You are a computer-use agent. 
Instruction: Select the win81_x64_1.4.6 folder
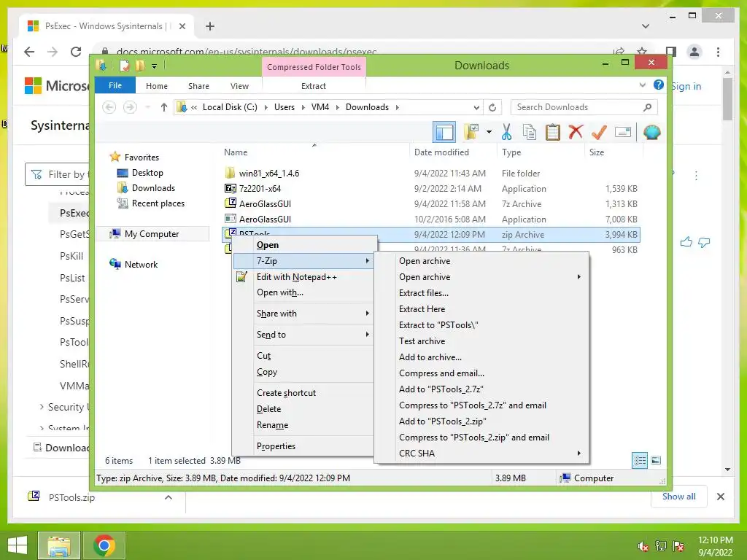point(269,174)
